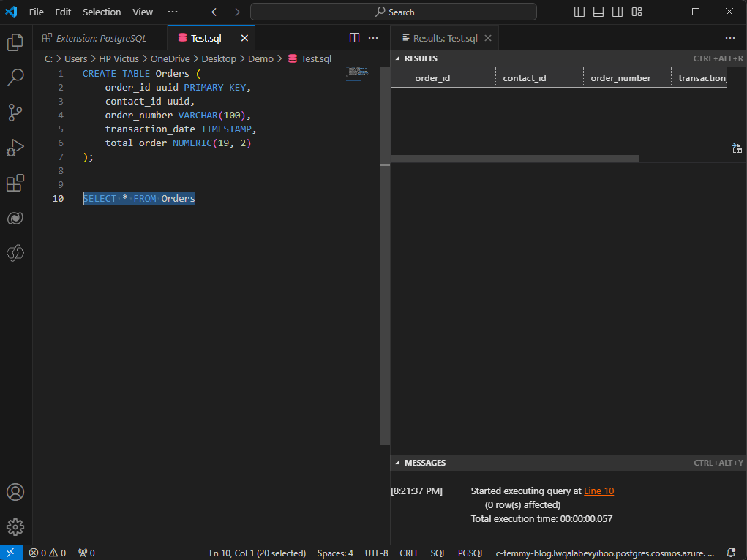Click PGSQL in the status bar
The image size is (747, 560).
[470, 553]
